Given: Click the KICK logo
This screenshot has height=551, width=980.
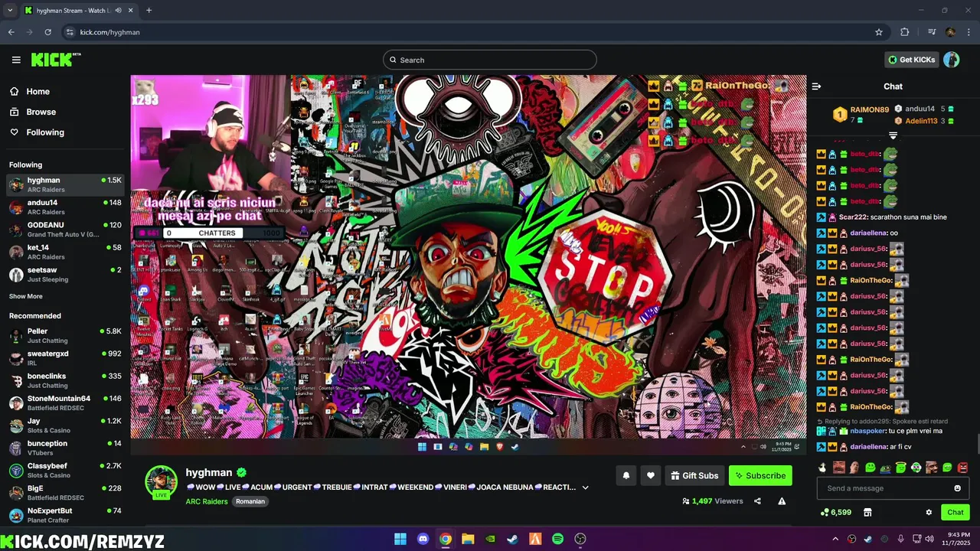Looking at the screenshot, I should tap(55, 60).
